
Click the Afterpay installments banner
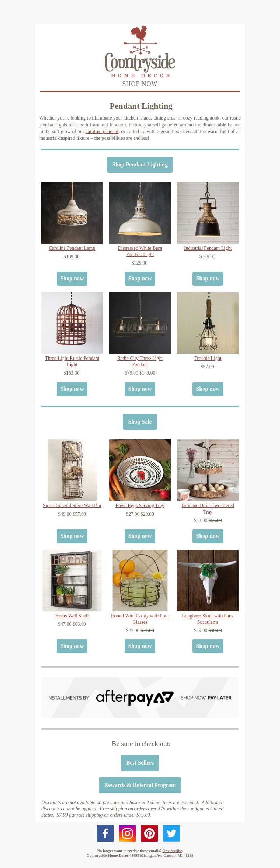coord(140,698)
